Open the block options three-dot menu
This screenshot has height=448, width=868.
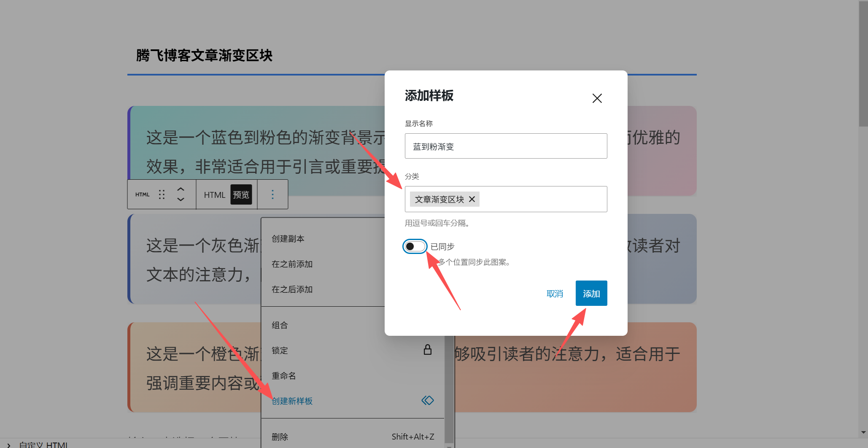[272, 194]
